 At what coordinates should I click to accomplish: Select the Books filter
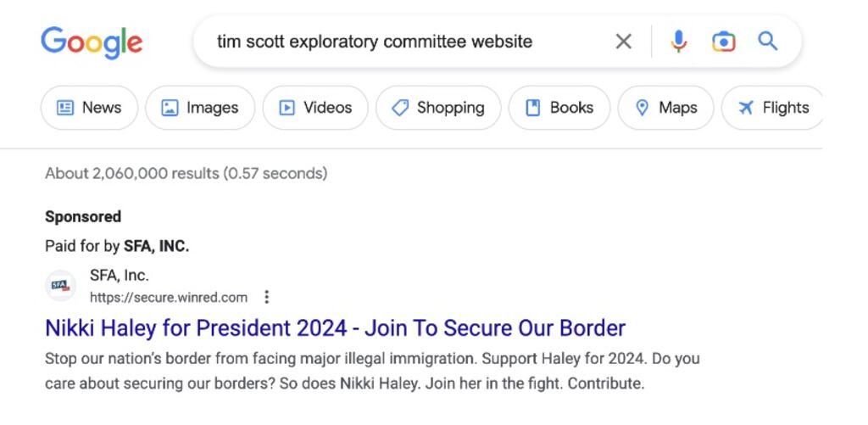559,108
